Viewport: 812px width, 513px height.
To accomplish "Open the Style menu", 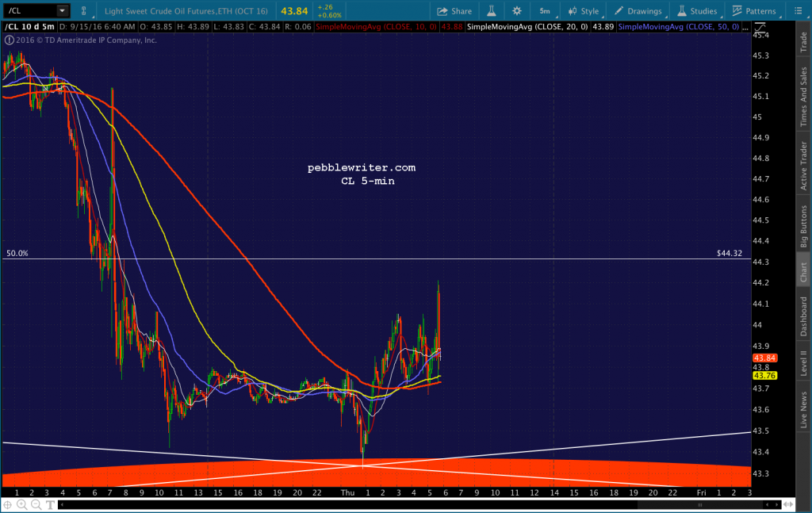I will [x=584, y=11].
